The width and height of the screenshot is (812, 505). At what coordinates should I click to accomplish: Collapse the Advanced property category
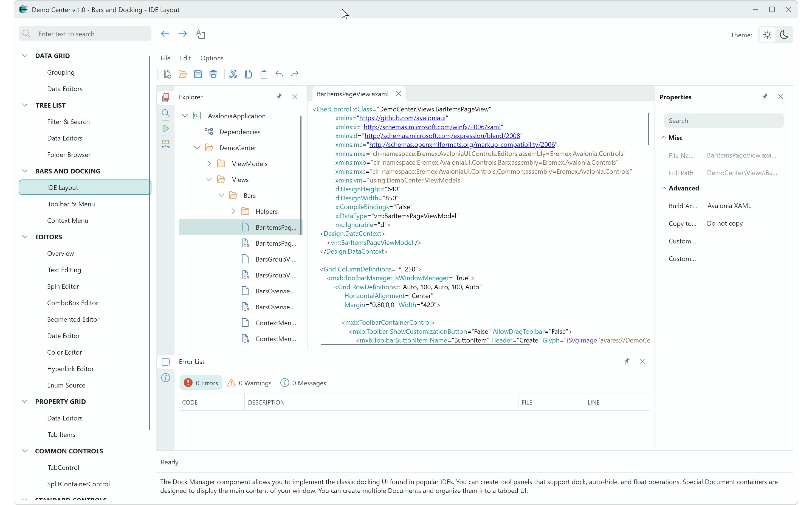664,188
